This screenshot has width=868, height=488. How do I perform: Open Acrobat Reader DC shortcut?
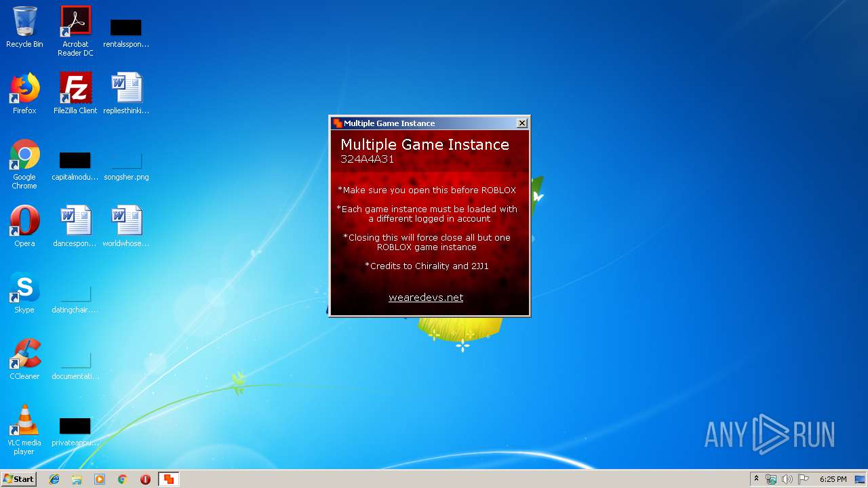click(75, 31)
